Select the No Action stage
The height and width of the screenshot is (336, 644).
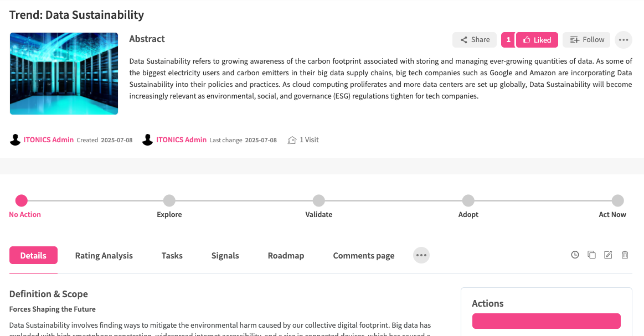(22, 200)
